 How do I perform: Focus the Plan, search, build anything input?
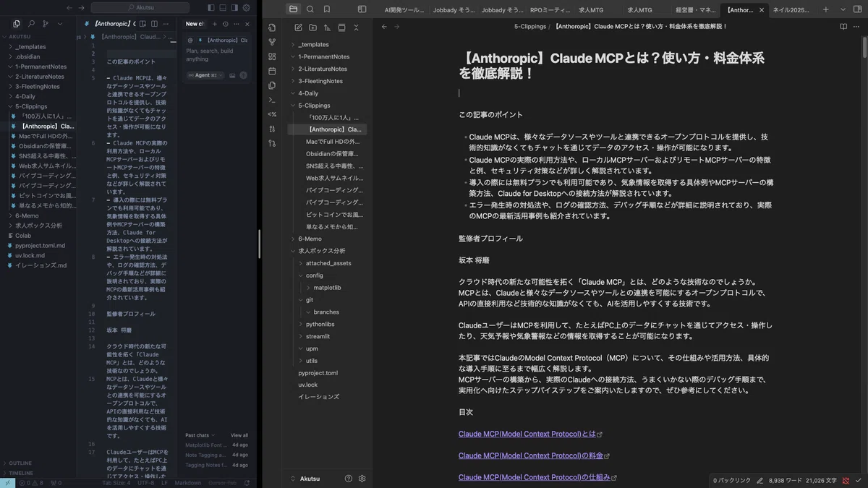[216, 55]
